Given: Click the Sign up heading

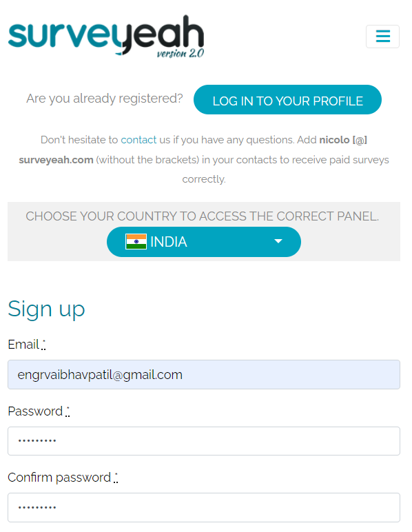Looking at the screenshot, I should [x=46, y=309].
